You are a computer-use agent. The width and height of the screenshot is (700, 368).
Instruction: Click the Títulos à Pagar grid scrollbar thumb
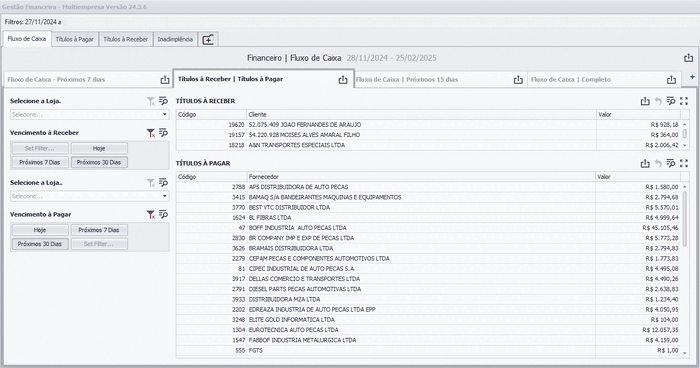tap(685, 219)
